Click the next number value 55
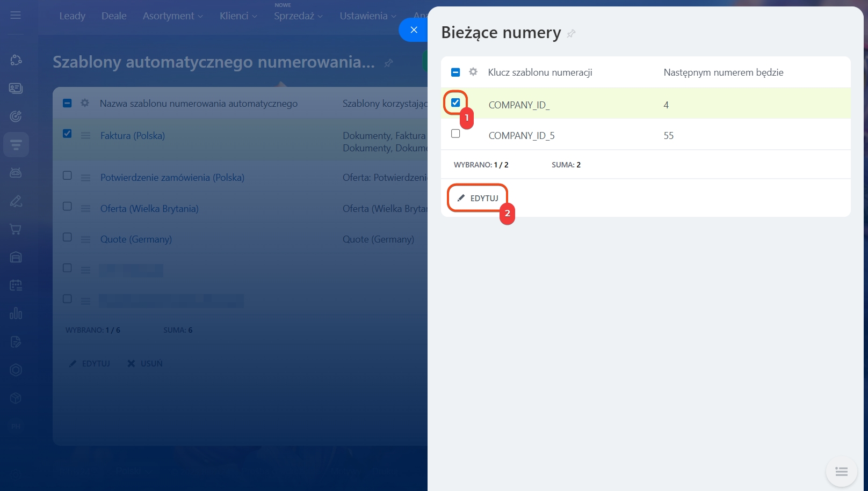Screen dimensions: 868x491 [668, 136]
